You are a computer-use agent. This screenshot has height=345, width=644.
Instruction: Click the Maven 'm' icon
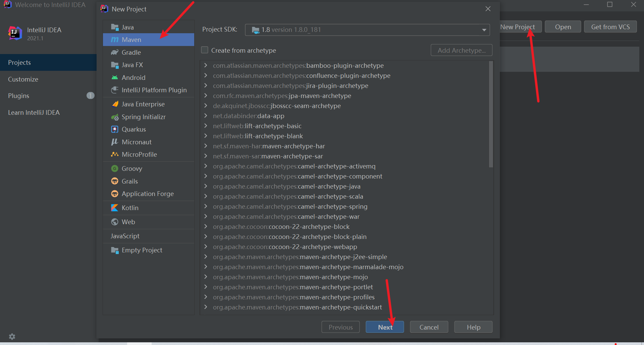coord(115,40)
